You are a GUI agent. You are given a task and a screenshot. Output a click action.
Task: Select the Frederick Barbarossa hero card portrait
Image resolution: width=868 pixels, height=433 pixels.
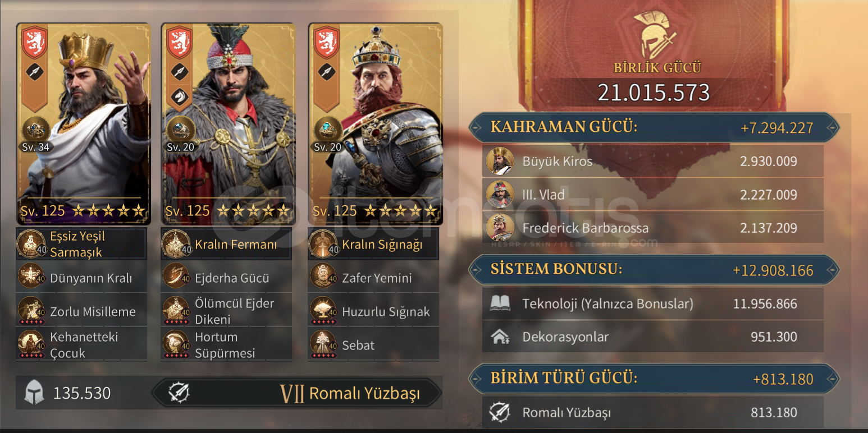click(x=376, y=123)
